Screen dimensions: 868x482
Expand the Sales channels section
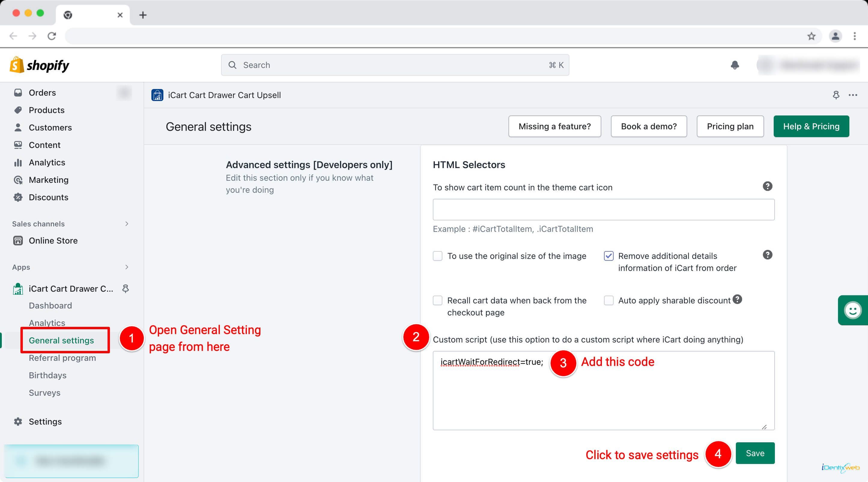click(127, 224)
